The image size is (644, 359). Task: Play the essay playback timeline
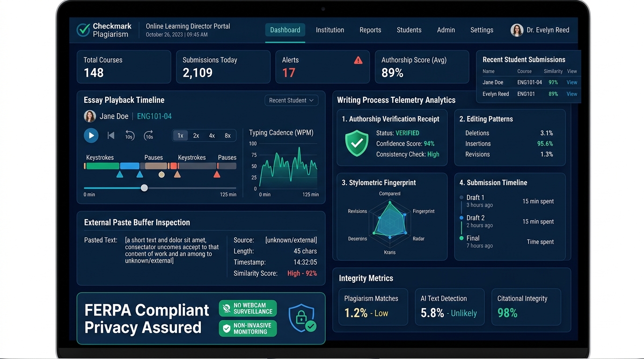point(91,136)
